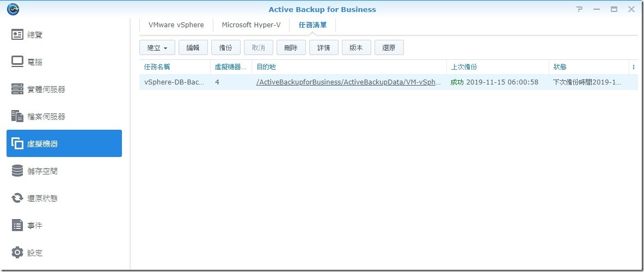Switch to the Microsoft Hyper-V tab
Viewport: 644px width, 272px height.
coord(252,25)
